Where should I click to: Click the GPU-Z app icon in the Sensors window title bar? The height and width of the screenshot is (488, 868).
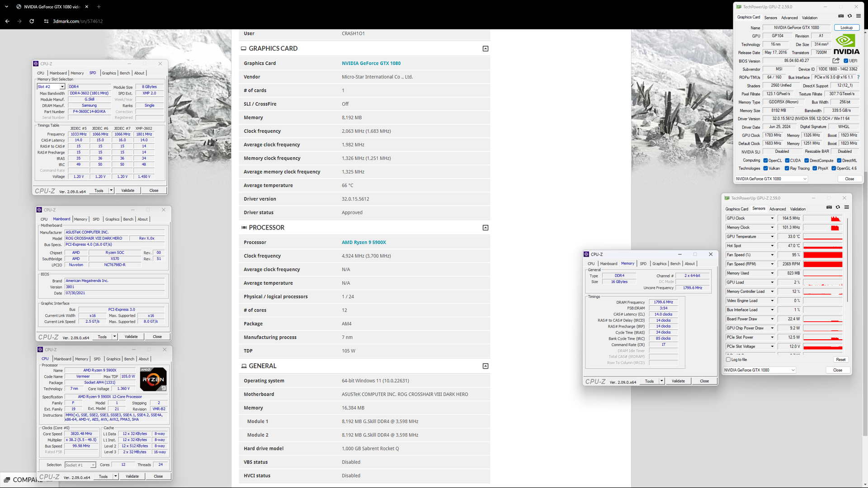pos(727,198)
